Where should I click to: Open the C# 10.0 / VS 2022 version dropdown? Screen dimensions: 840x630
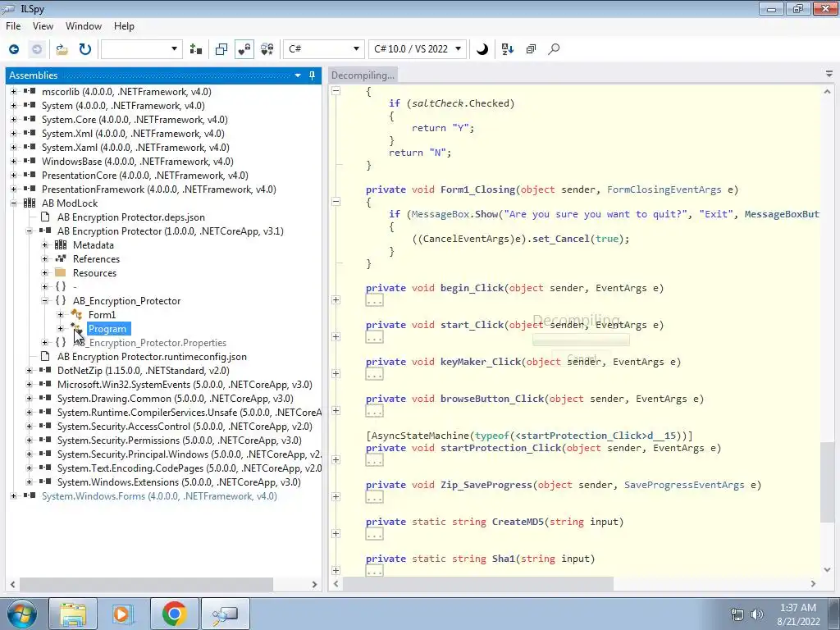click(418, 49)
